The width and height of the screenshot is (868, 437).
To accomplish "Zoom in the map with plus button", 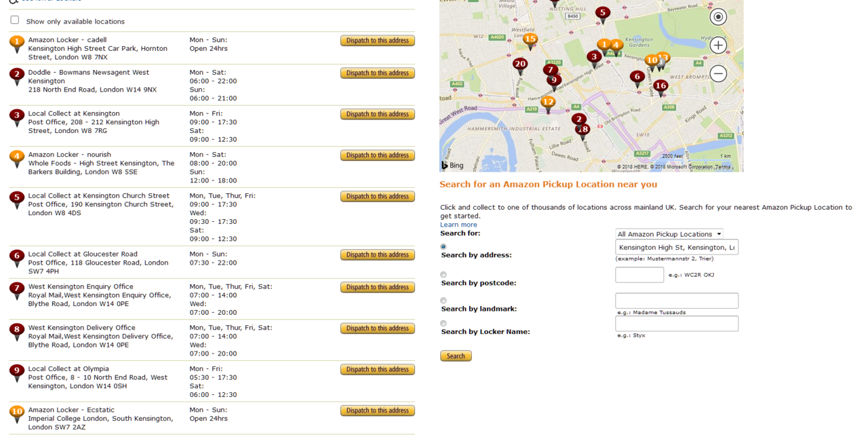I will 718,45.
